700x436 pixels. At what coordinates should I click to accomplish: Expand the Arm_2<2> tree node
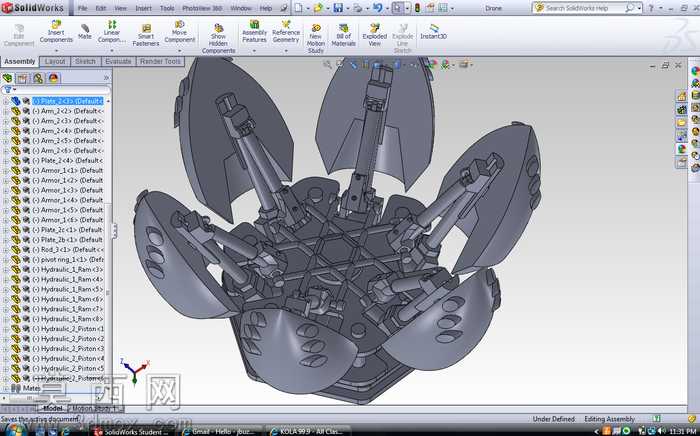click(x=5, y=111)
